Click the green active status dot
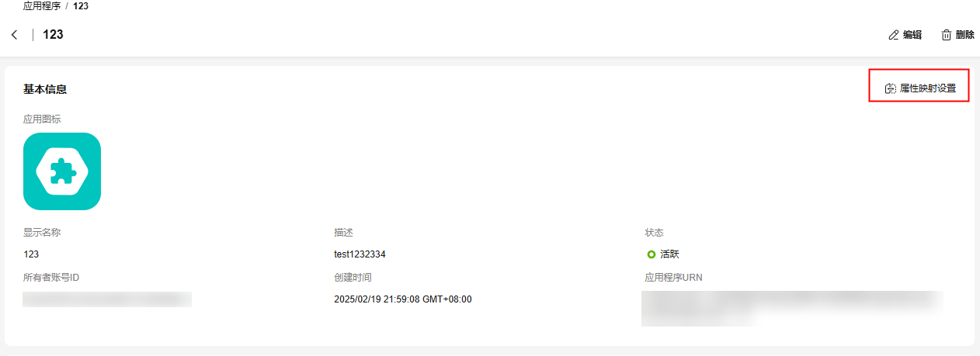This screenshot has width=980, height=356. coord(652,254)
